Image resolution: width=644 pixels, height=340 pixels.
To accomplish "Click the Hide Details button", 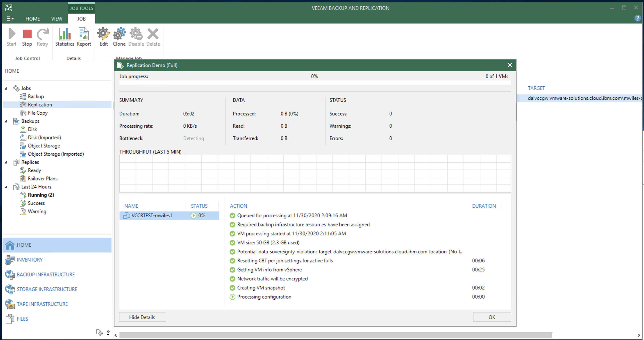I will pos(142,317).
